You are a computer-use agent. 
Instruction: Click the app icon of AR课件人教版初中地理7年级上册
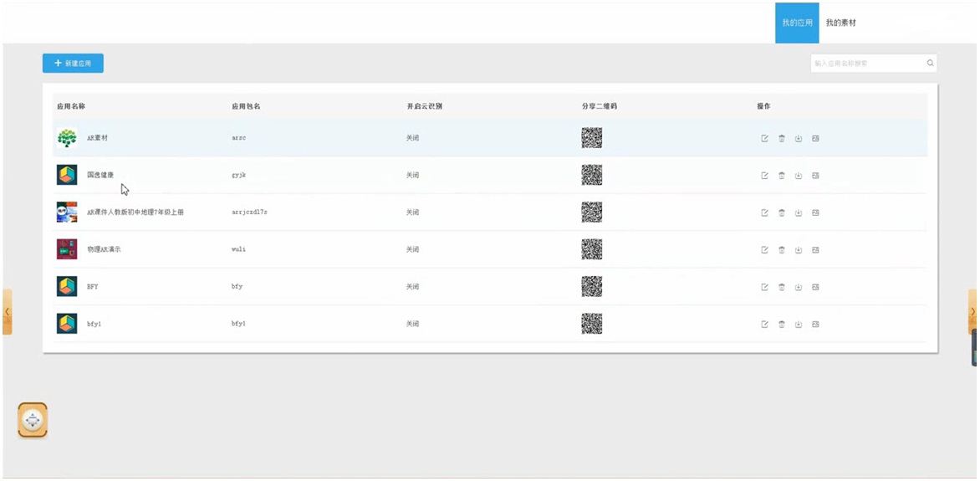(x=67, y=212)
